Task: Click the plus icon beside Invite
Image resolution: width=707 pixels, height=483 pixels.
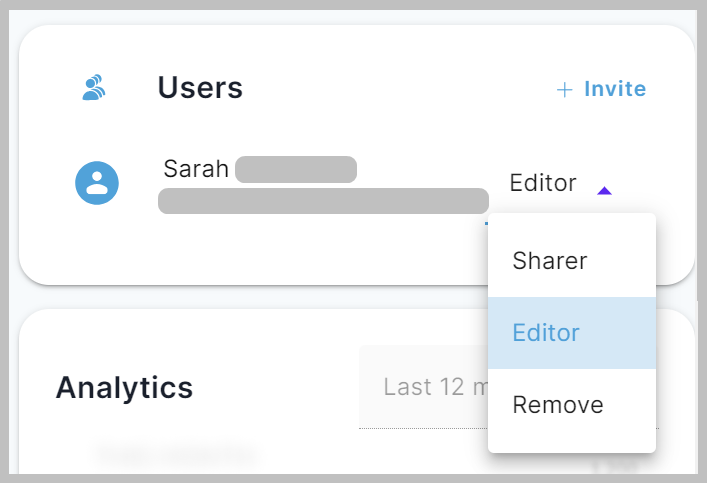Action: click(565, 90)
